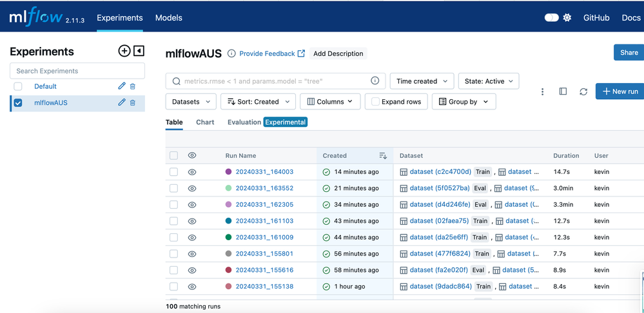Switch to the Chart tab
This screenshot has height=313, width=644.
pyautogui.click(x=205, y=122)
